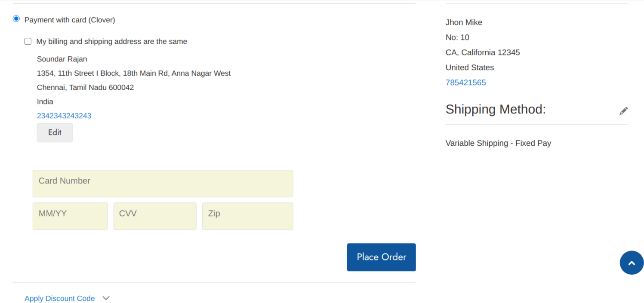Click the scroll-to-top arrow button
Screen dimensions: 644x303
(x=632, y=263)
